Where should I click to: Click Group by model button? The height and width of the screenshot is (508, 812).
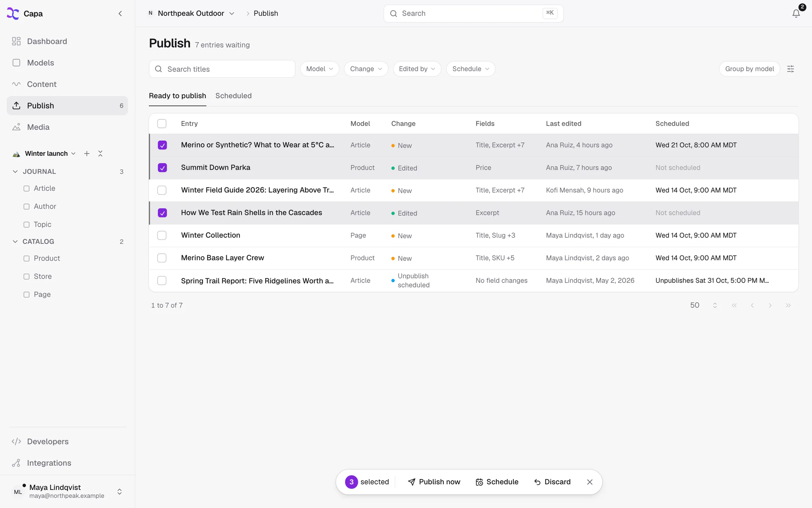pyautogui.click(x=750, y=69)
